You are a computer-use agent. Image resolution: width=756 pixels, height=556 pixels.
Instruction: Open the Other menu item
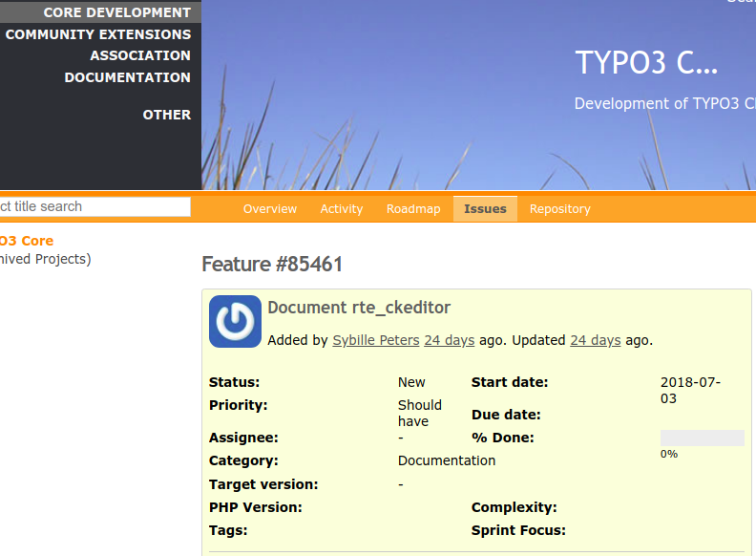(167, 115)
